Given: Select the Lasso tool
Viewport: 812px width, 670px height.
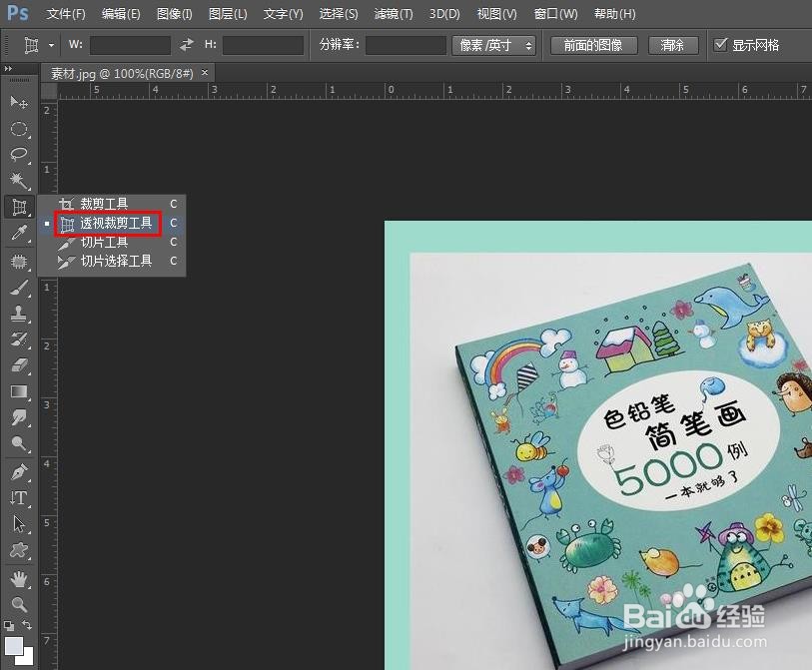Looking at the screenshot, I should (19, 155).
